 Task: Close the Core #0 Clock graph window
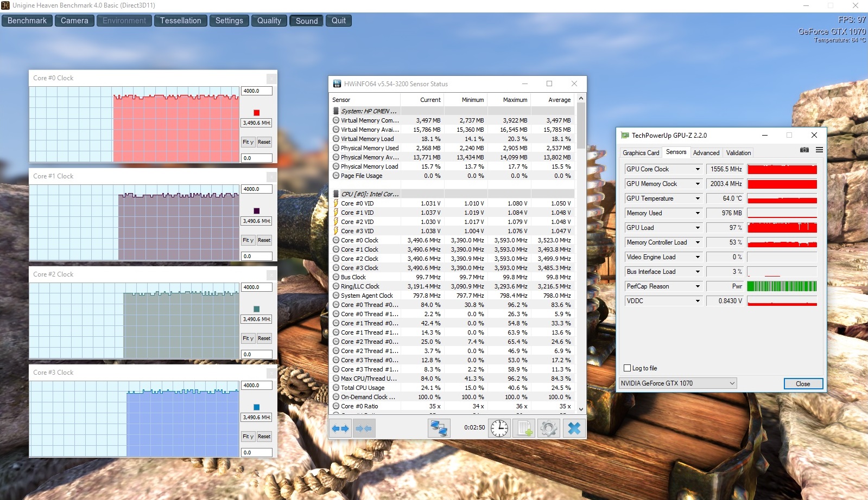[271, 79]
